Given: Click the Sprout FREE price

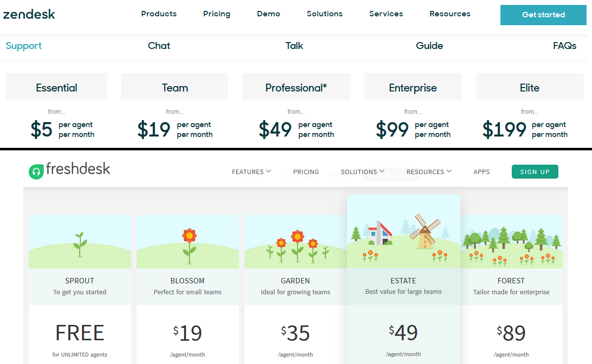Looking at the screenshot, I should 80,333.
